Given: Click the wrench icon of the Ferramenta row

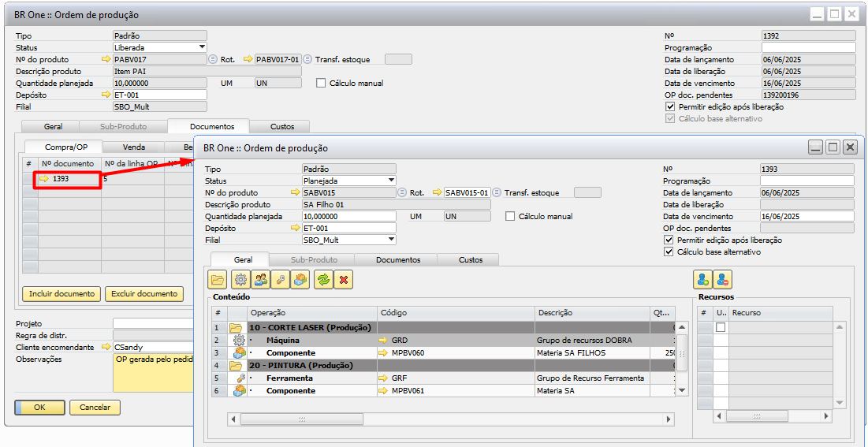Looking at the screenshot, I should 240,378.
